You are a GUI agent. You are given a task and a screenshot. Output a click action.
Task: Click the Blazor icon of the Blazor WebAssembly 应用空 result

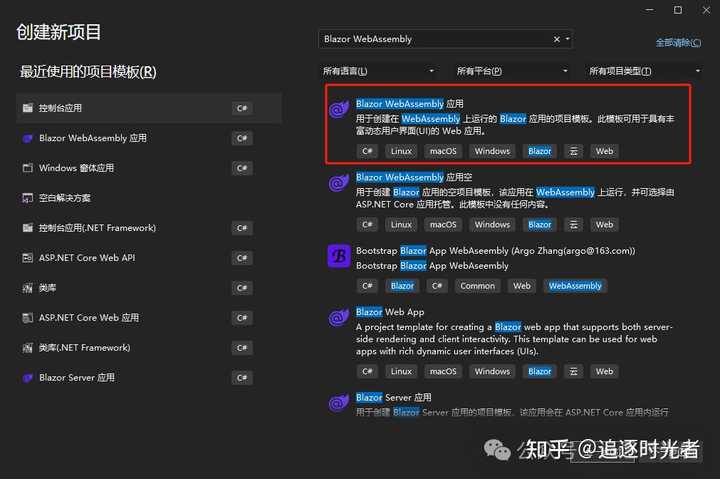(x=339, y=183)
